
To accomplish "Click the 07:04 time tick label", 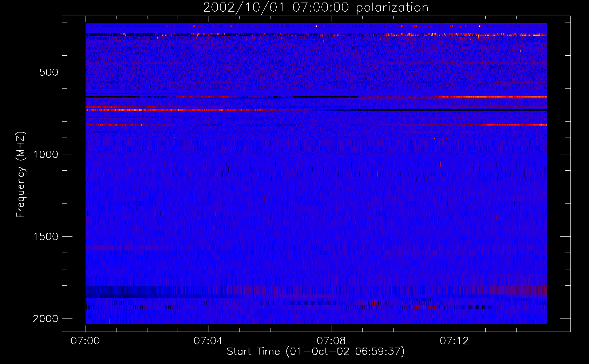I will pos(208,341).
